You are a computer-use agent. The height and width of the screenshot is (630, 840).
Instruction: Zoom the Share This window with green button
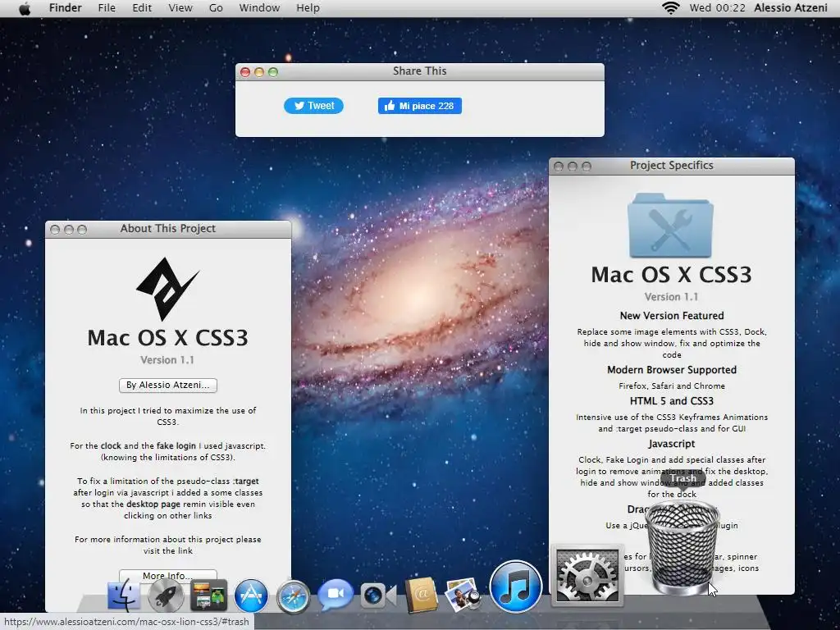tap(273, 72)
